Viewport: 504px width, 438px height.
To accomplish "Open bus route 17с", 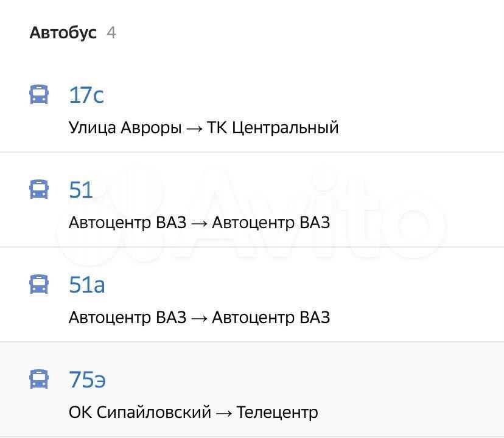I will [86, 95].
